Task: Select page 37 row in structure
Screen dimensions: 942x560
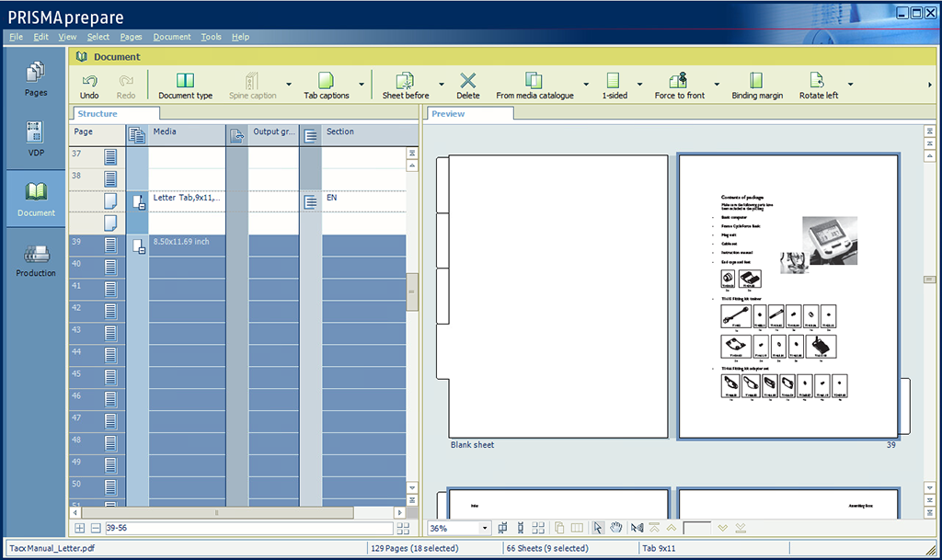Action: [237, 157]
